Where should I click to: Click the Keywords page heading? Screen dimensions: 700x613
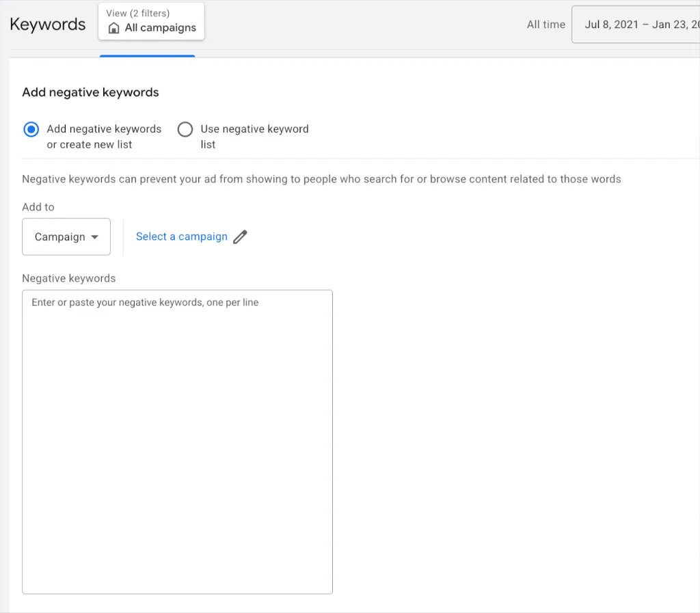point(47,24)
